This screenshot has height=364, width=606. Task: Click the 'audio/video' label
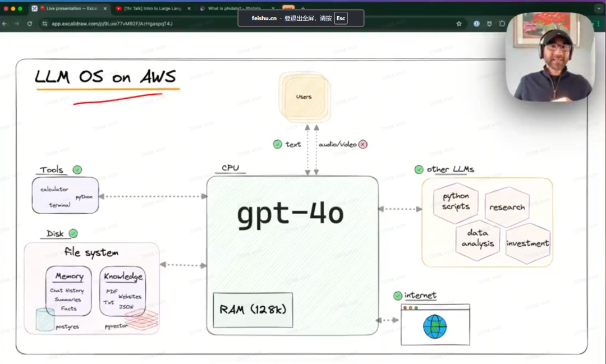[337, 144]
